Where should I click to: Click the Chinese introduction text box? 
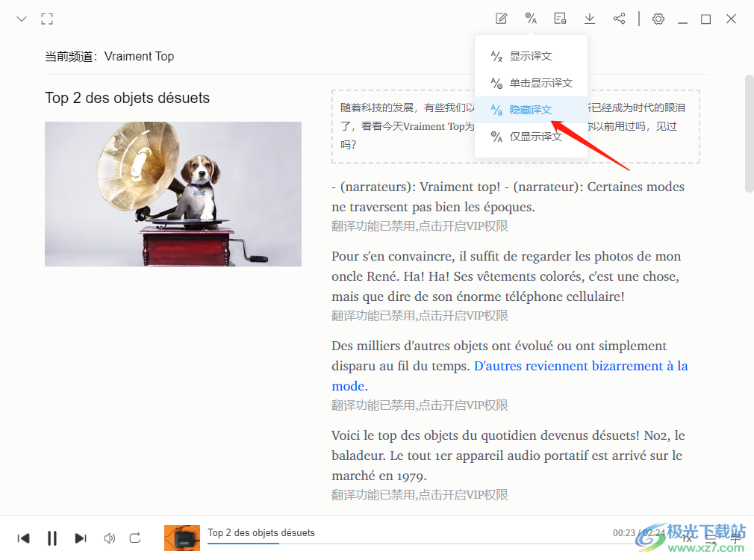point(516,126)
